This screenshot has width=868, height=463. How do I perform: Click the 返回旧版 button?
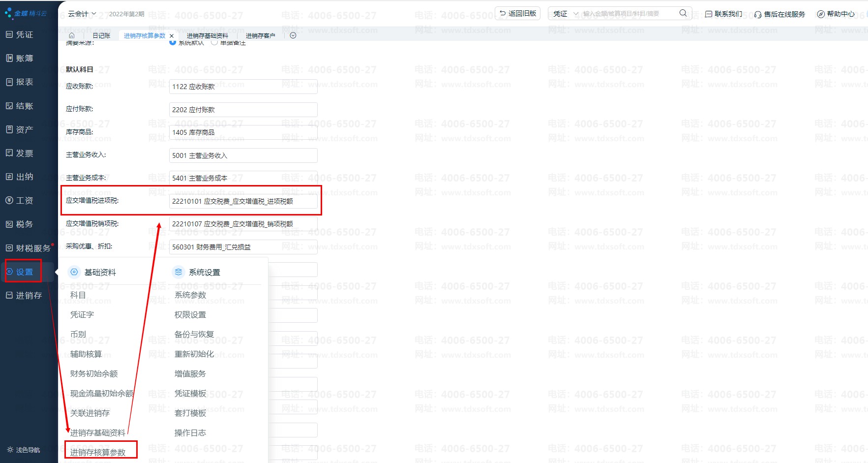518,13
